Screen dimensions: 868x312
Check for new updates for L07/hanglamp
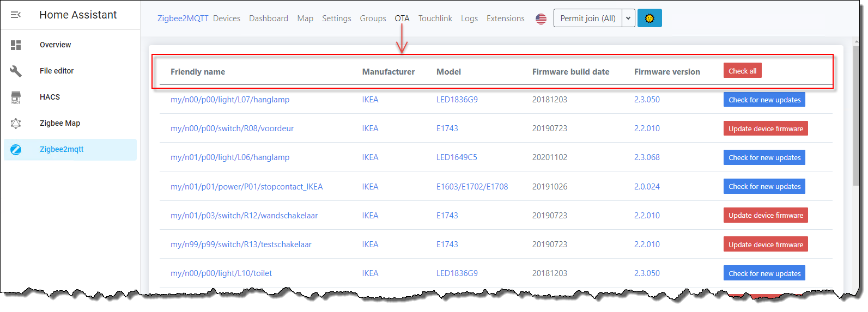(x=764, y=100)
